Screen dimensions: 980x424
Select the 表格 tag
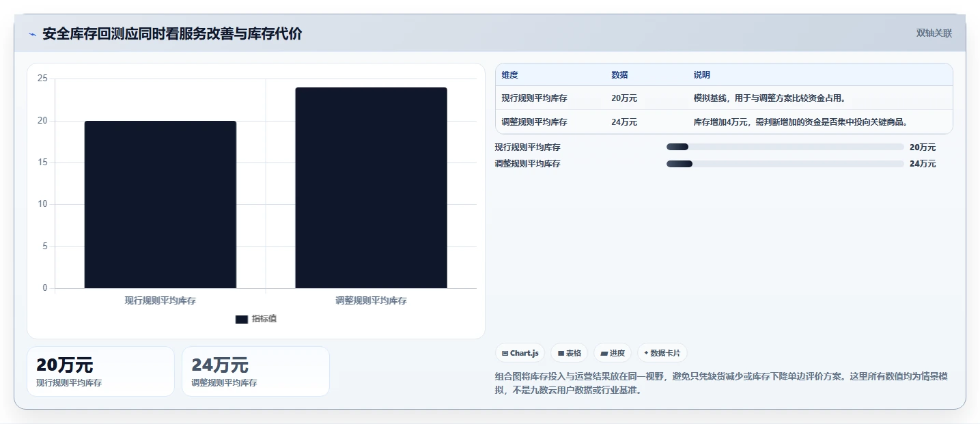570,353
